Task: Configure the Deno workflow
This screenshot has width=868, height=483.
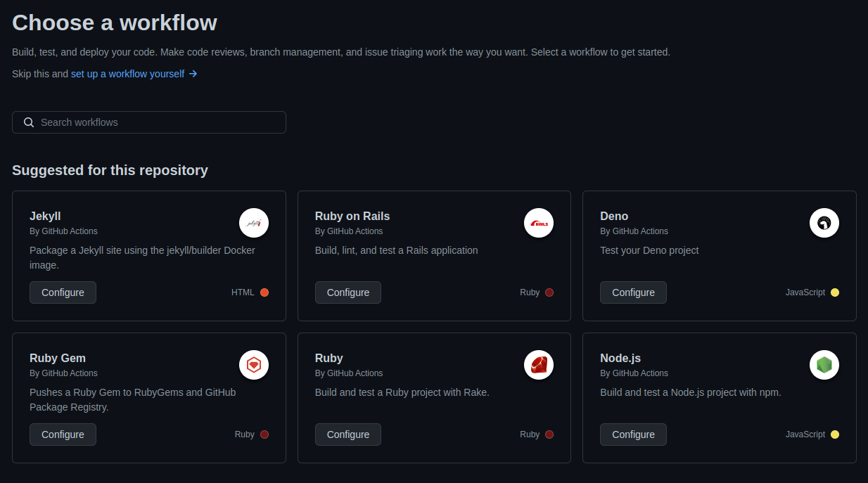Action: click(633, 292)
